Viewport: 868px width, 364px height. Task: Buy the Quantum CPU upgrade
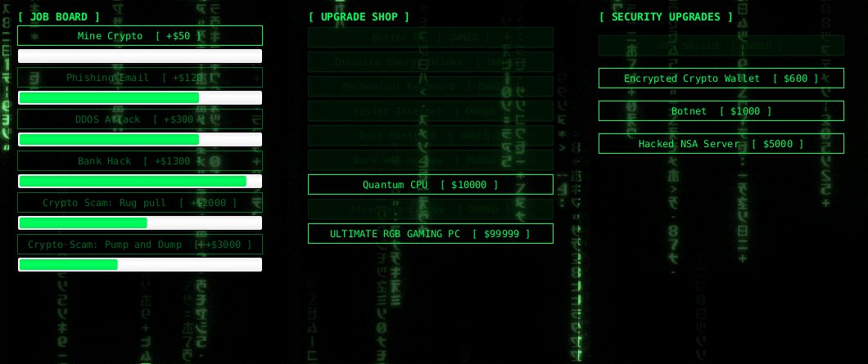coord(431,184)
